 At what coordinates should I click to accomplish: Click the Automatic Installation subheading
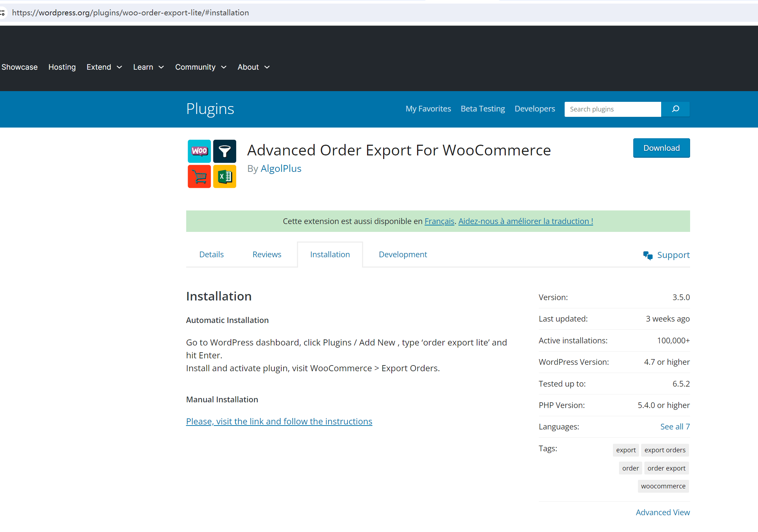(227, 320)
